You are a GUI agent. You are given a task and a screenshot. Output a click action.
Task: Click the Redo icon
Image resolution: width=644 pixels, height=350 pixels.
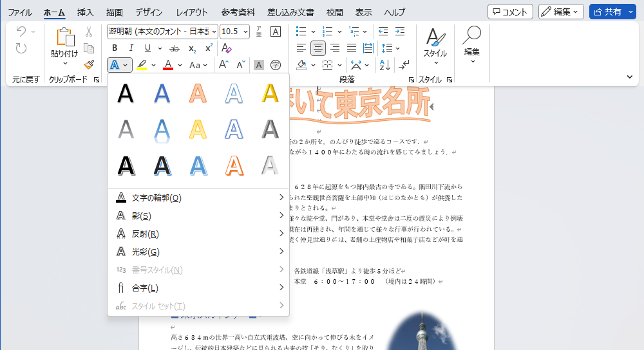coord(21,48)
